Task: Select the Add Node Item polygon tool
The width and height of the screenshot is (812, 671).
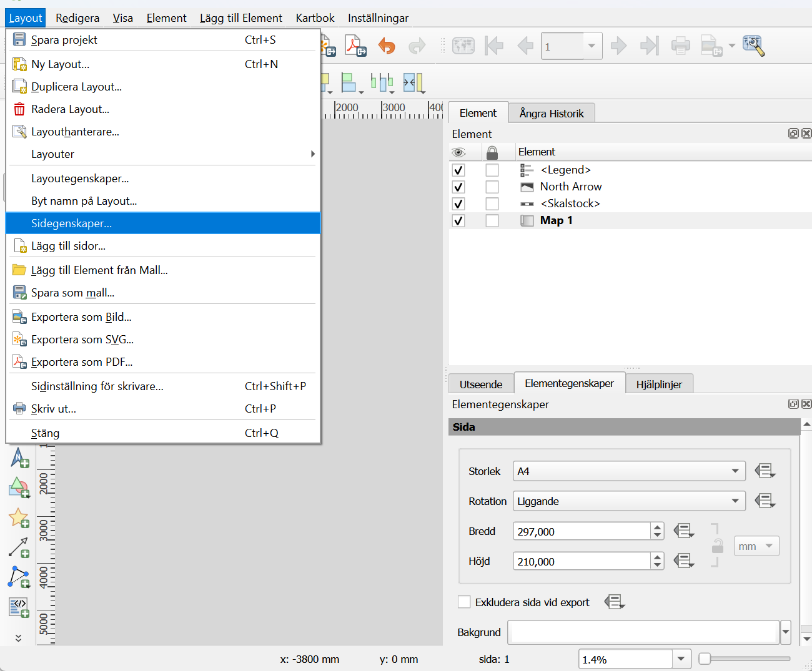Action: [x=19, y=577]
